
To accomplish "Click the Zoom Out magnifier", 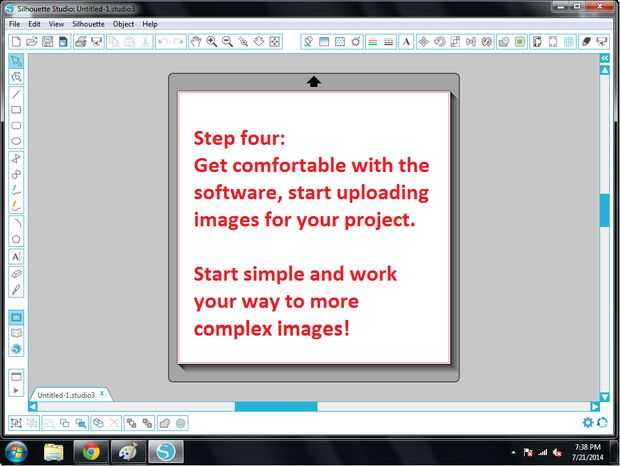I will [227, 42].
